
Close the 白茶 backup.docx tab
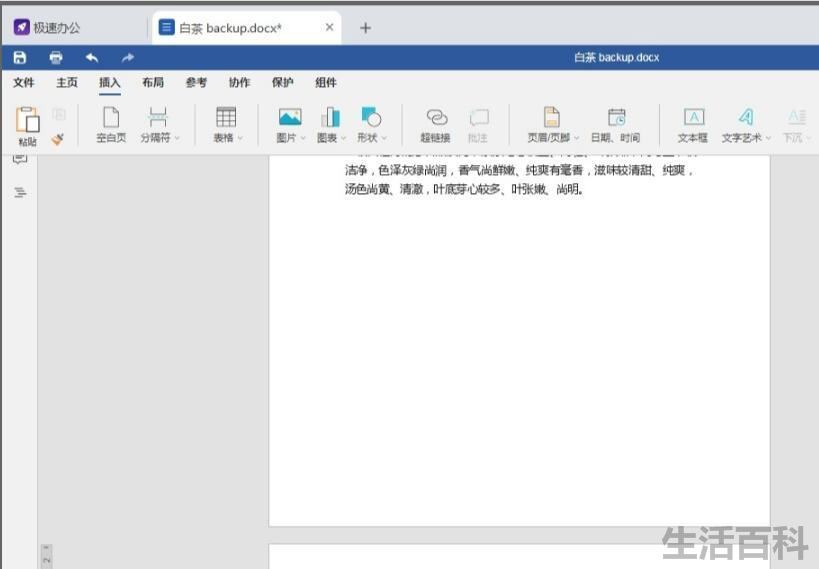(x=330, y=27)
